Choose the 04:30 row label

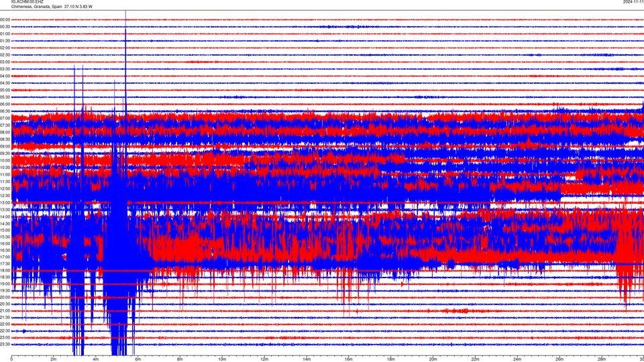5,83
